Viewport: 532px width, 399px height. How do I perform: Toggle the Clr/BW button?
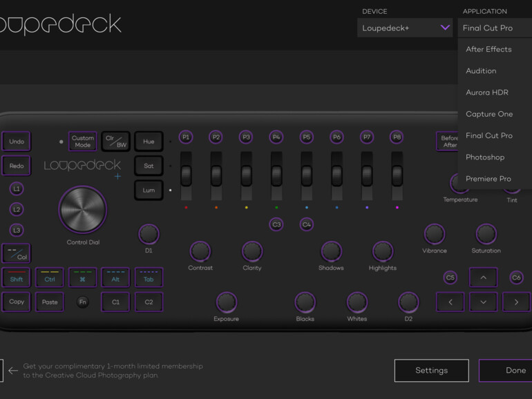click(116, 142)
